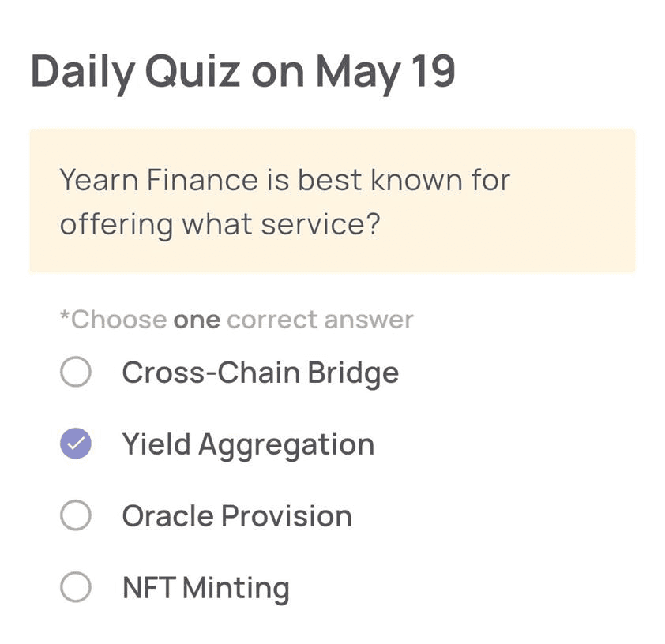The image size is (665, 644).
Task: Click the word "Minting" in the last option
Action: pyautogui.click(x=236, y=588)
